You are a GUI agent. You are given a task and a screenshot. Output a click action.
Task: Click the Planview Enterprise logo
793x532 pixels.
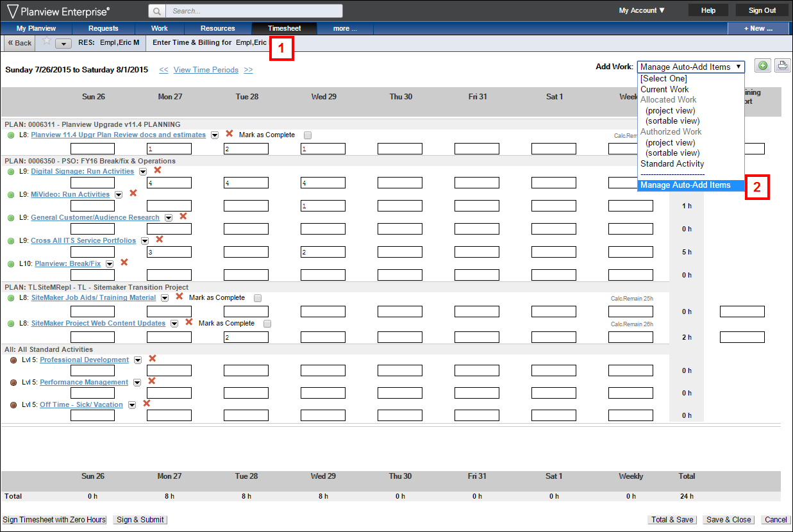58,10
